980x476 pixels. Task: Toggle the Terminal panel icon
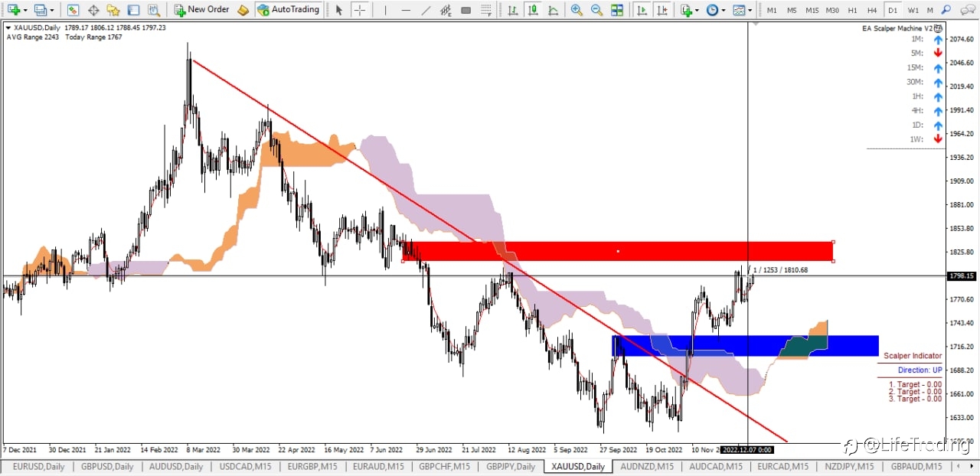pyautogui.click(x=133, y=10)
